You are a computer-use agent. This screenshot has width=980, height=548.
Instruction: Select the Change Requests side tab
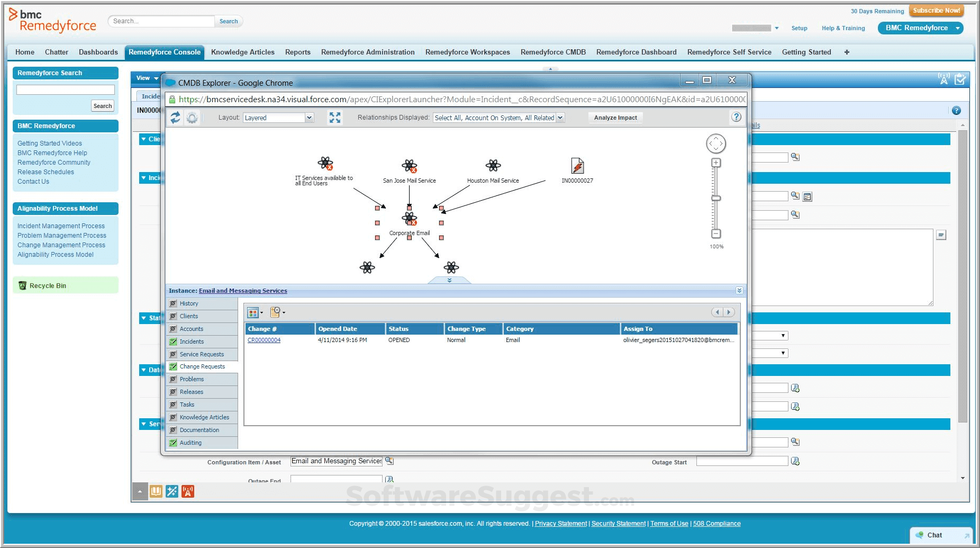pyautogui.click(x=202, y=366)
